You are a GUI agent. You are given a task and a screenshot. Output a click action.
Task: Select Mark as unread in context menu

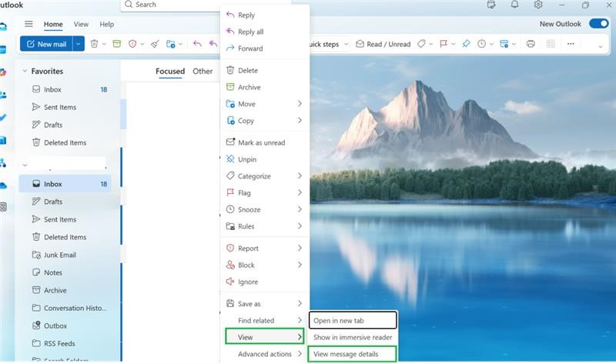(264, 142)
